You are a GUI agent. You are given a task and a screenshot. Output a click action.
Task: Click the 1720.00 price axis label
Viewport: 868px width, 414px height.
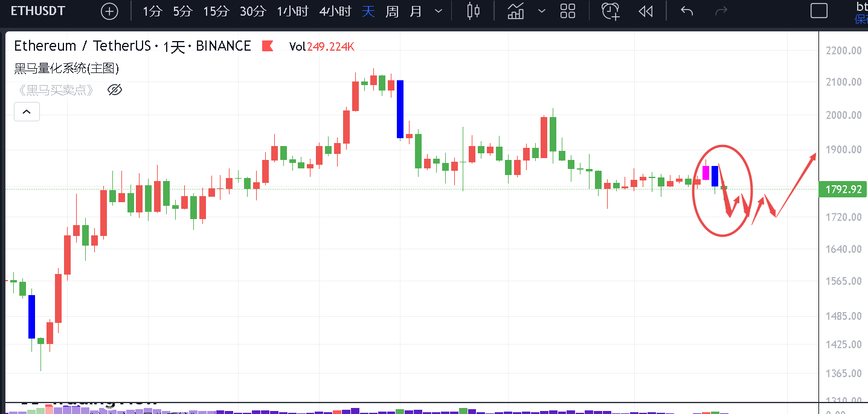(x=843, y=217)
